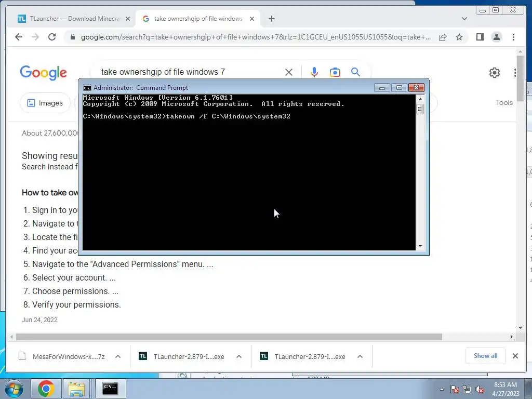Image resolution: width=532 pixels, height=399 pixels.
Task: Show hidden tray icons arrow
Action: click(x=442, y=389)
